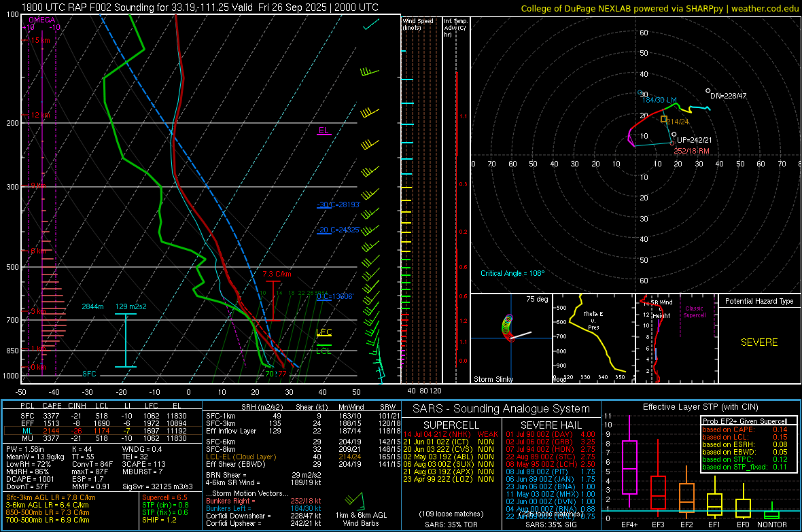This screenshot has height=532, width=802.
Task: Click the Critical Angle = 108° text
Action: 512,273
